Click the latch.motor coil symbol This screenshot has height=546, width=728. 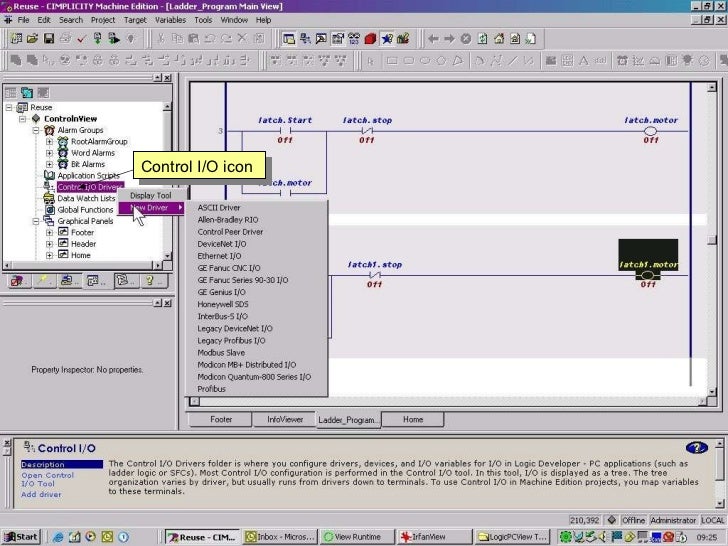coord(650,131)
